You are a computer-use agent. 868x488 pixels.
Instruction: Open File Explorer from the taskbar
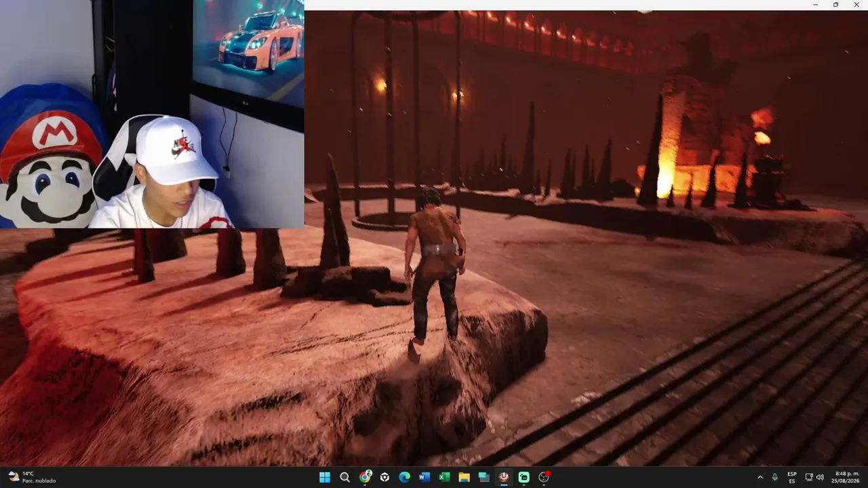(x=465, y=477)
